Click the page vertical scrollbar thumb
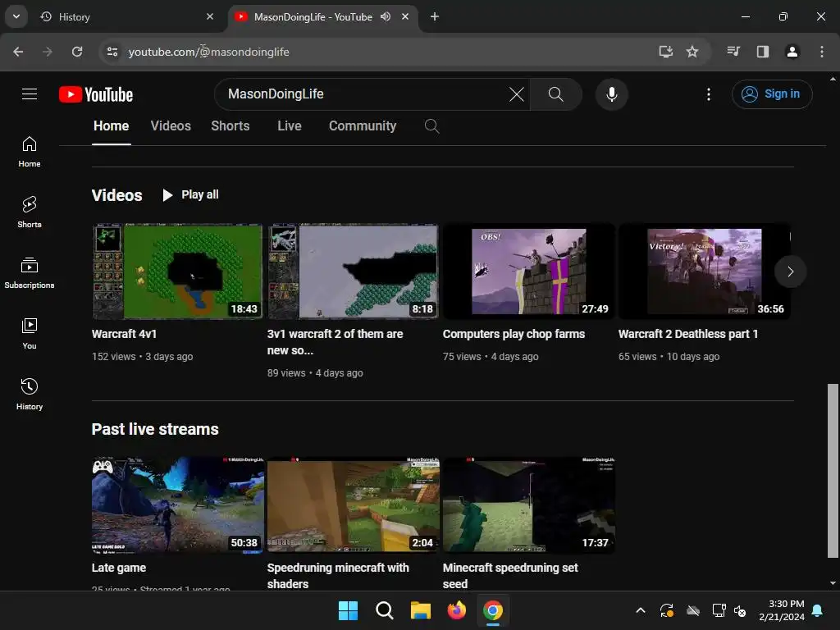Viewport: 840px width, 630px height. [x=833, y=470]
